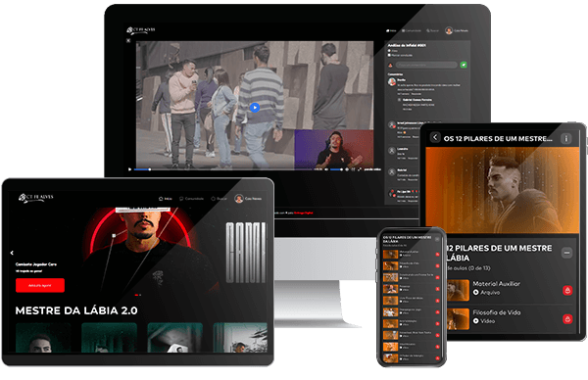Select the first red carousel indicator dot

136,295
